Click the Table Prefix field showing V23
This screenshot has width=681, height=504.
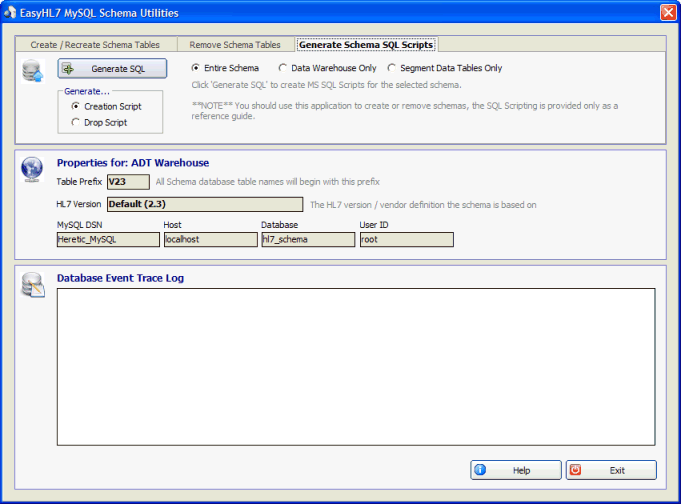tap(129, 182)
